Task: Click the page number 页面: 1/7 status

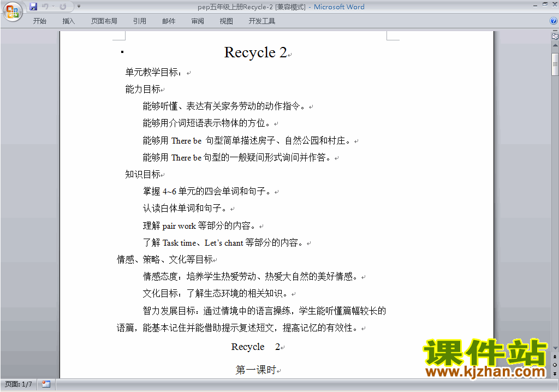Action: pos(18,384)
